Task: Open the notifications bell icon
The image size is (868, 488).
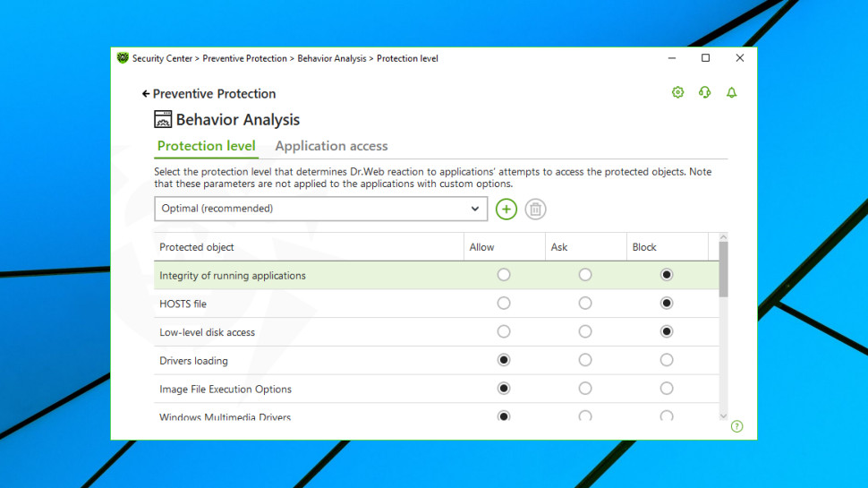Action: (731, 92)
